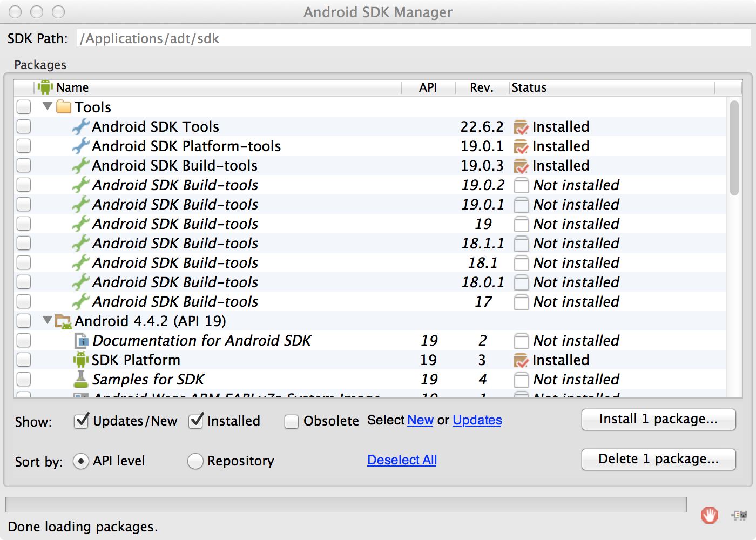
Task: Click the Android robot icon in Name header
Action: [x=45, y=87]
